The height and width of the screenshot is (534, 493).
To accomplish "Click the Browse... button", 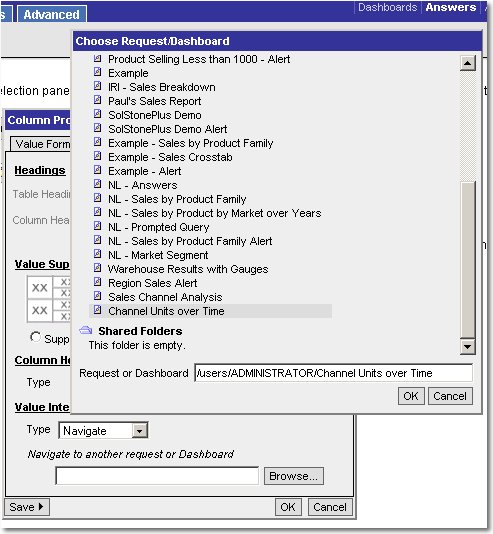I will [x=293, y=476].
